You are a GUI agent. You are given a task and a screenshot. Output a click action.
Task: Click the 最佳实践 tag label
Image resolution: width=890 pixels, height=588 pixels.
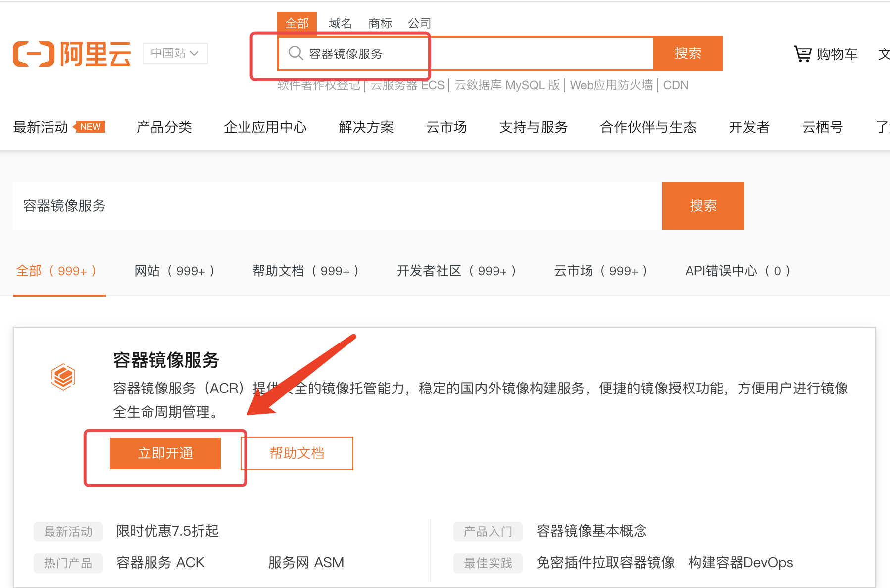coord(488,563)
